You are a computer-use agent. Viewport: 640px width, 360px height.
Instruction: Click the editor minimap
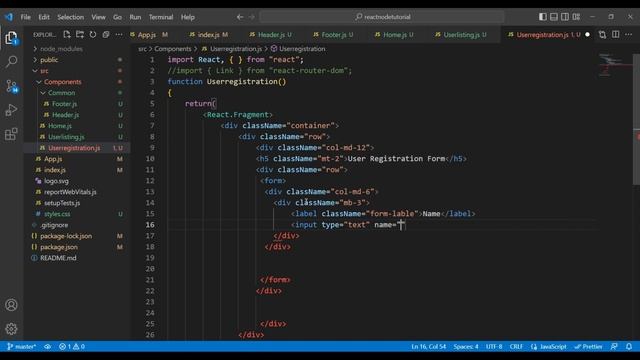[x=615, y=65]
